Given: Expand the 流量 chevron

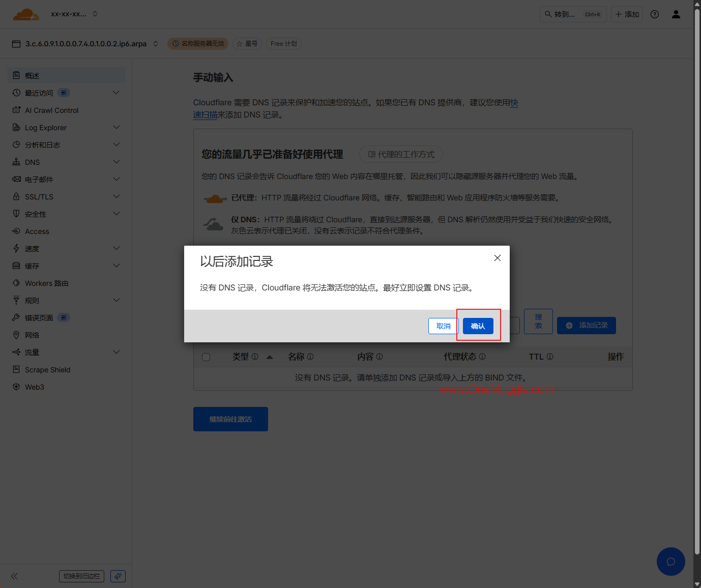Looking at the screenshot, I should click(116, 352).
